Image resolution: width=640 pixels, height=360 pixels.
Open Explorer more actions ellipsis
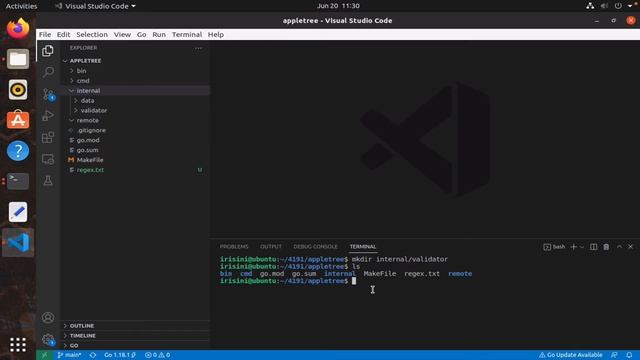[x=198, y=48]
